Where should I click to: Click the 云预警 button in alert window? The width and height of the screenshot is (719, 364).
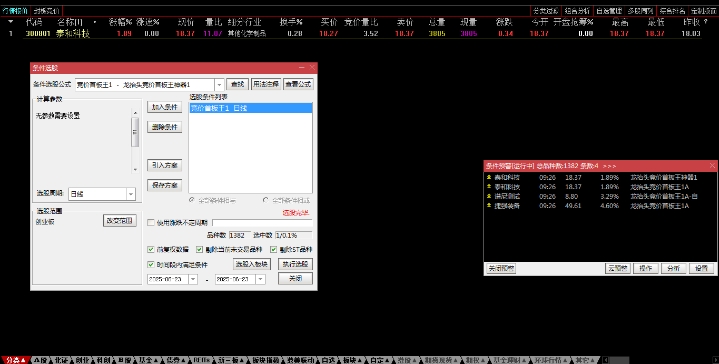tap(617, 268)
